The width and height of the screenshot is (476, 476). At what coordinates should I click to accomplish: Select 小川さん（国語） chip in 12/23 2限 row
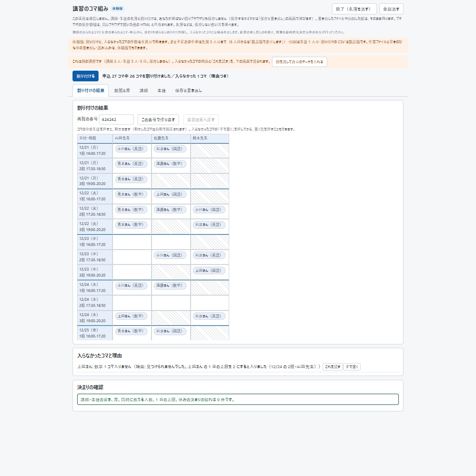[170, 255]
